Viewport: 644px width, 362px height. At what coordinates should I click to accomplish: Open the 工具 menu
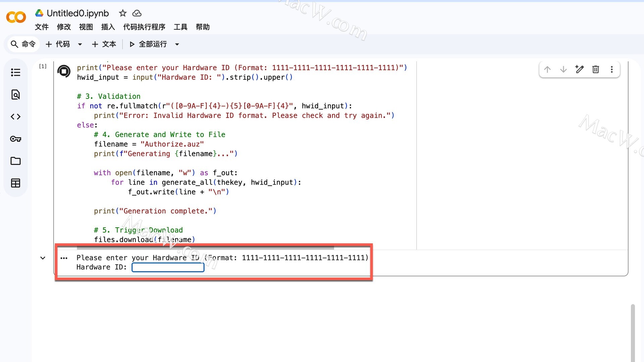pyautogui.click(x=180, y=27)
